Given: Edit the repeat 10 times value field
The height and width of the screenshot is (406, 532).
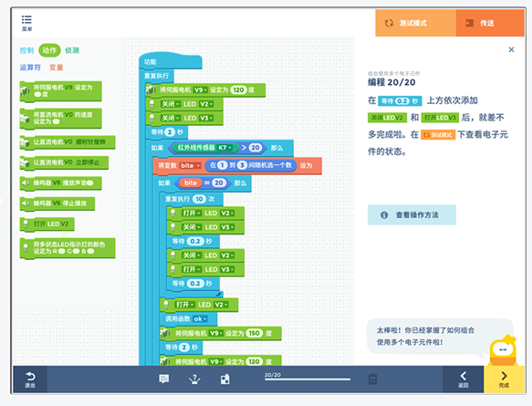Looking at the screenshot, I should pyautogui.click(x=199, y=199).
